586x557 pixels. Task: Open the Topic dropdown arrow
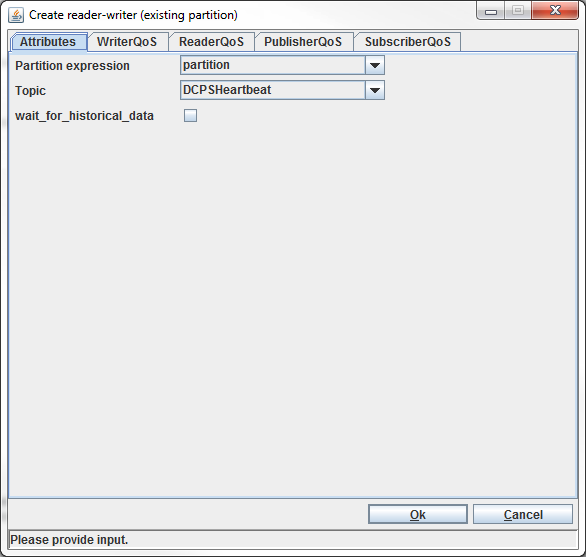pos(374,90)
